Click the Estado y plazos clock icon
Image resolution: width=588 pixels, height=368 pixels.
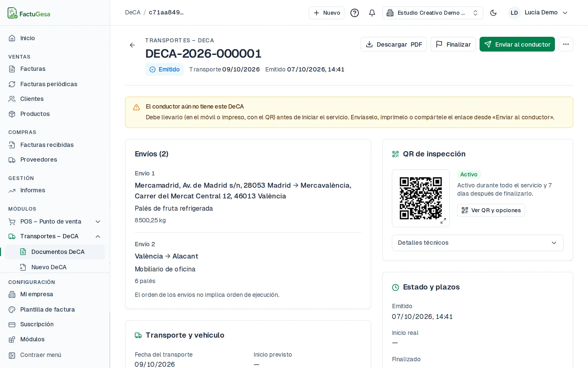[396, 287]
